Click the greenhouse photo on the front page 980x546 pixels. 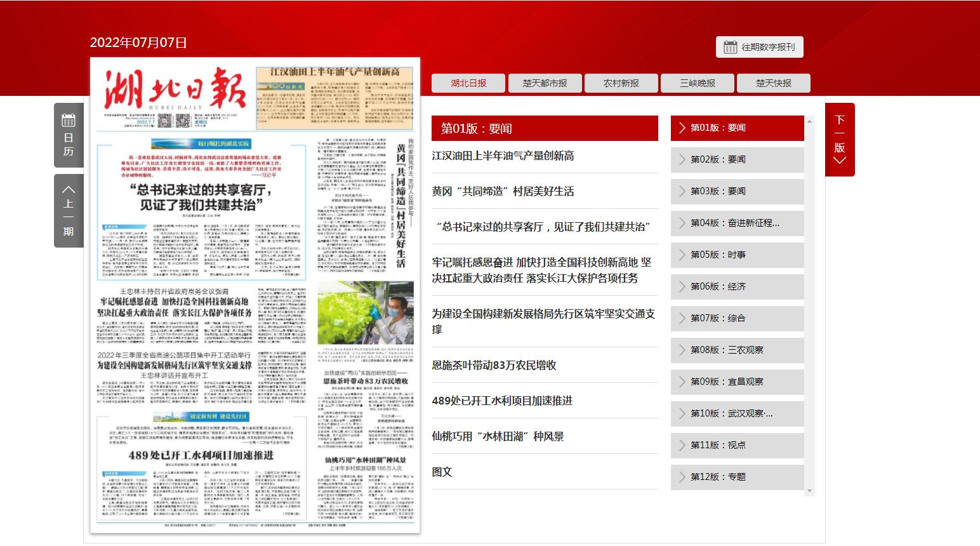pyautogui.click(x=366, y=314)
